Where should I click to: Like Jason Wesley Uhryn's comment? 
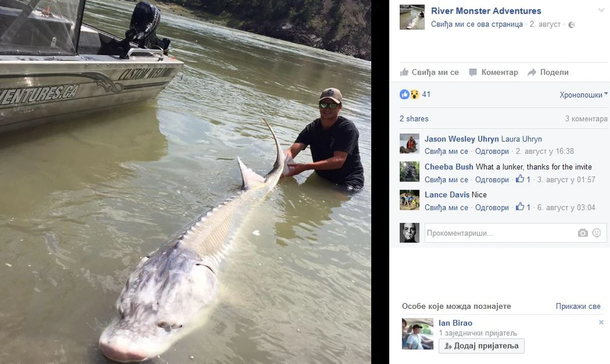(446, 151)
